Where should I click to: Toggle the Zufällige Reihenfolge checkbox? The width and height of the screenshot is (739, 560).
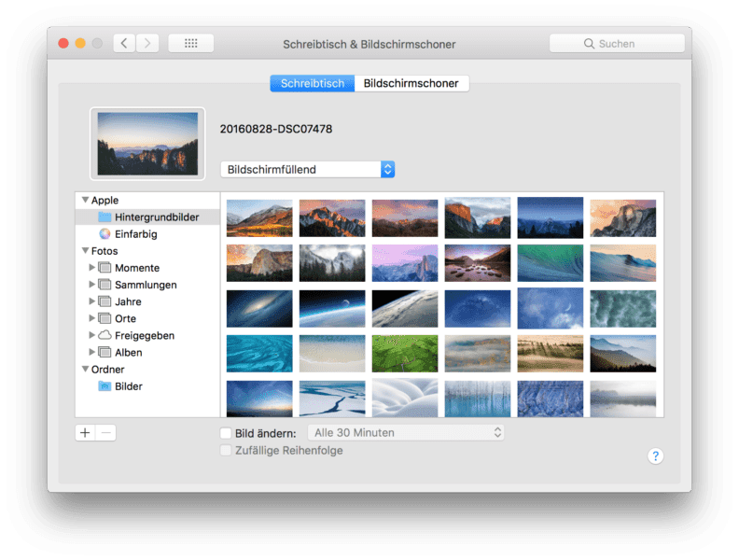(226, 450)
